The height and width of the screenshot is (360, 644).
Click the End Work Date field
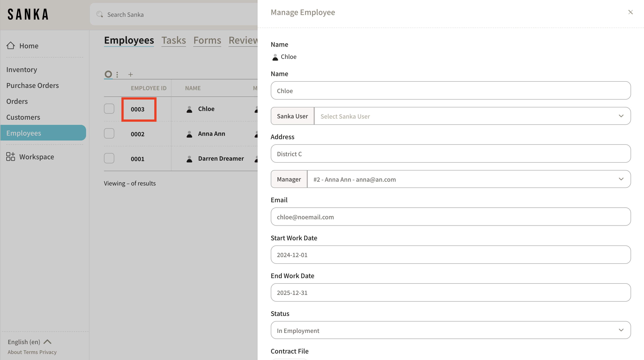coord(451,292)
